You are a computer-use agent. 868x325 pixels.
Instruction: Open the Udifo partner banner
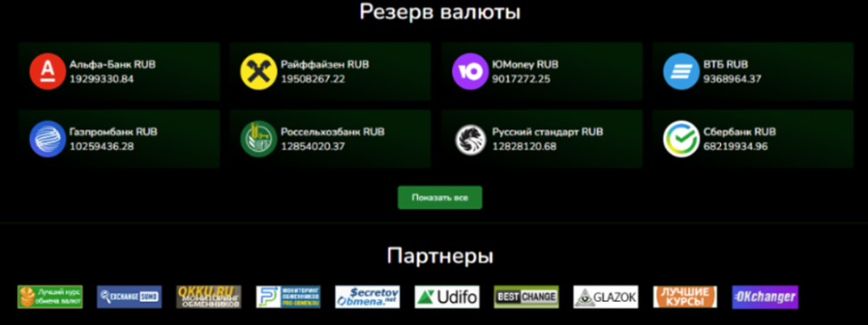pyautogui.click(x=447, y=297)
